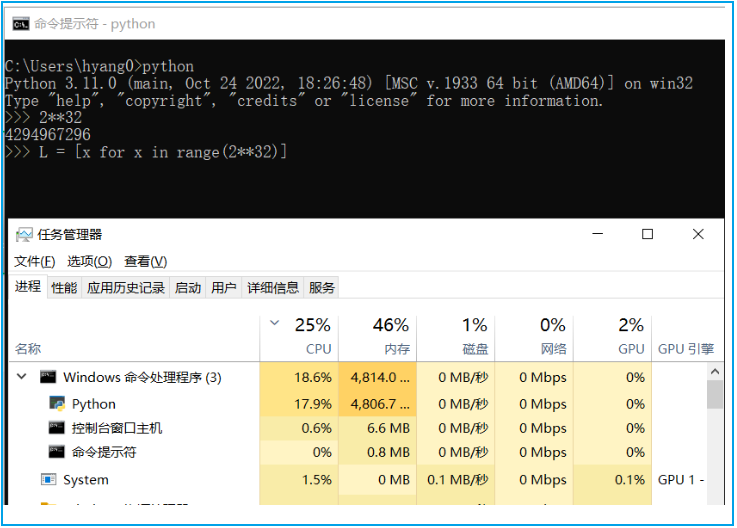Open the 查看(V) menu

pos(146,261)
